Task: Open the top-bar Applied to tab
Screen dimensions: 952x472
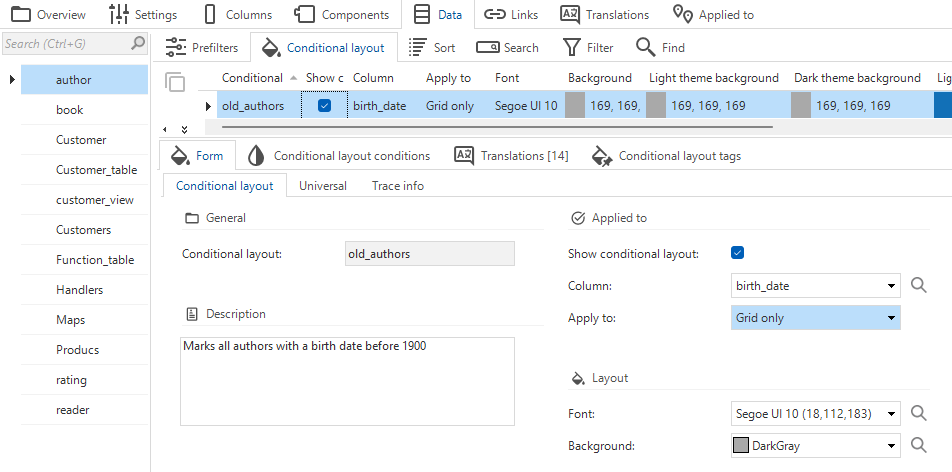Action: [x=713, y=15]
